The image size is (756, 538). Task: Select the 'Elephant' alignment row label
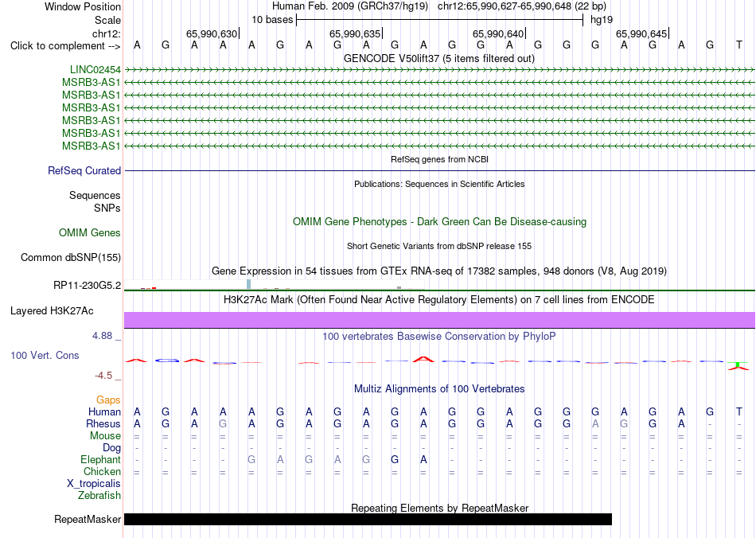click(100, 459)
